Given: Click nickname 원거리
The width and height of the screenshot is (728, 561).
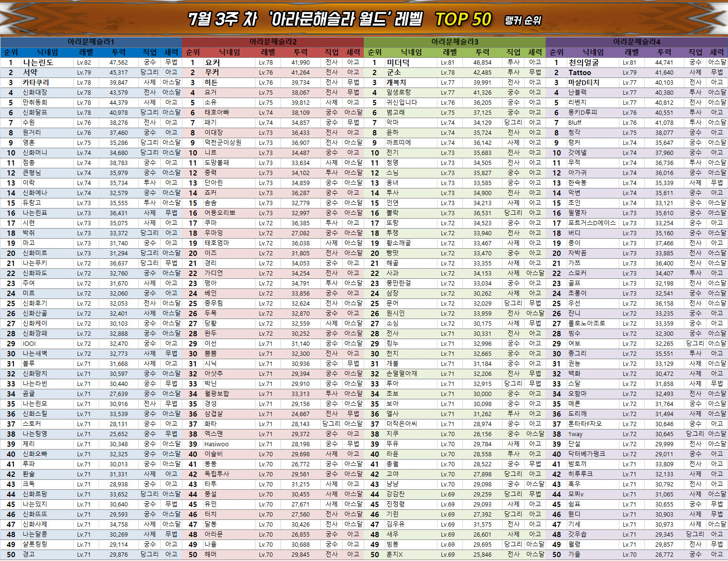Looking at the screenshot, I should coord(32,132).
